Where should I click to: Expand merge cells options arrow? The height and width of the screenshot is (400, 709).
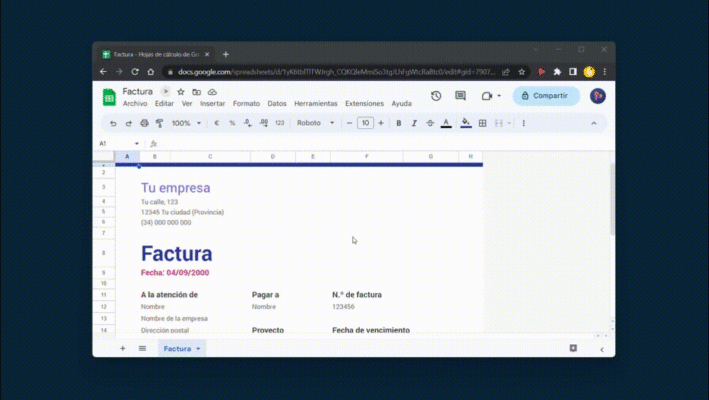coord(509,123)
